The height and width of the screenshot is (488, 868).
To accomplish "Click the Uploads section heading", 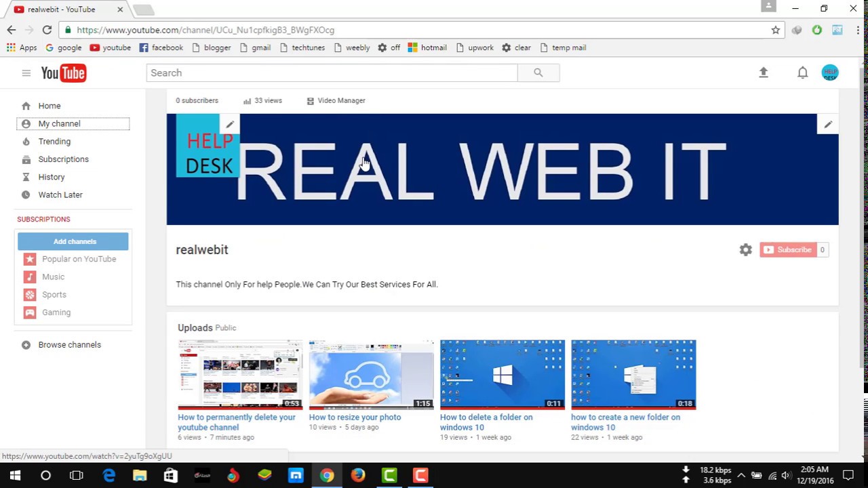I will pyautogui.click(x=195, y=328).
